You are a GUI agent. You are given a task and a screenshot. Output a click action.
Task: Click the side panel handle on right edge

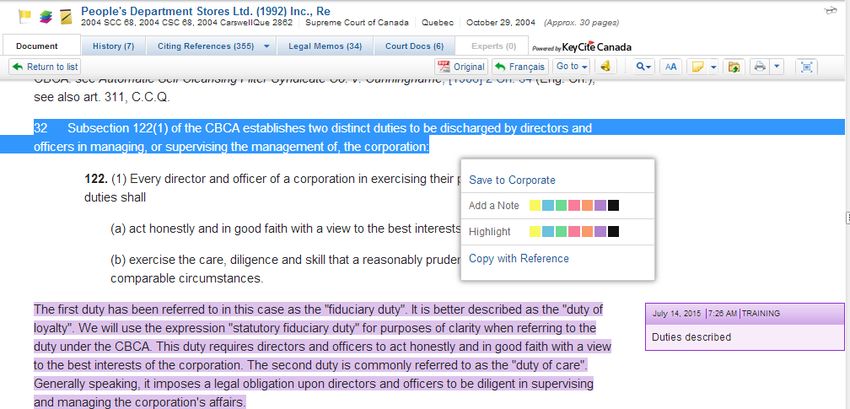pyautogui.click(x=848, y=218)
